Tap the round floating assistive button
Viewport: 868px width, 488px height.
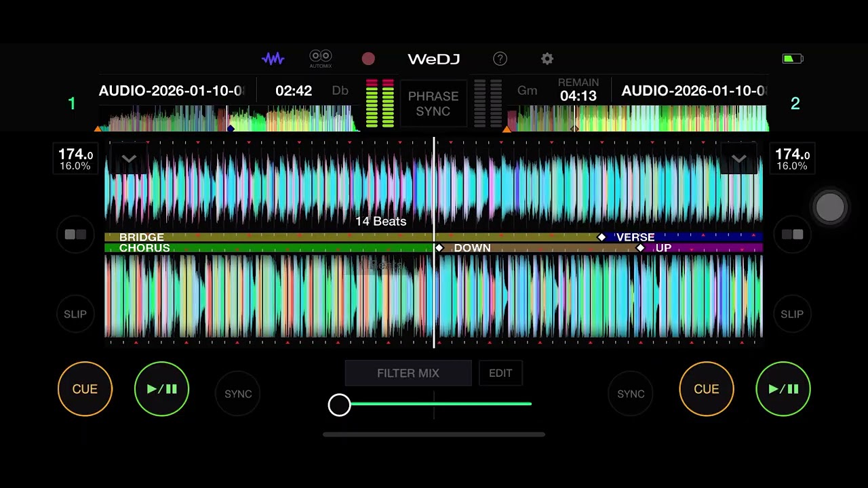830,207
